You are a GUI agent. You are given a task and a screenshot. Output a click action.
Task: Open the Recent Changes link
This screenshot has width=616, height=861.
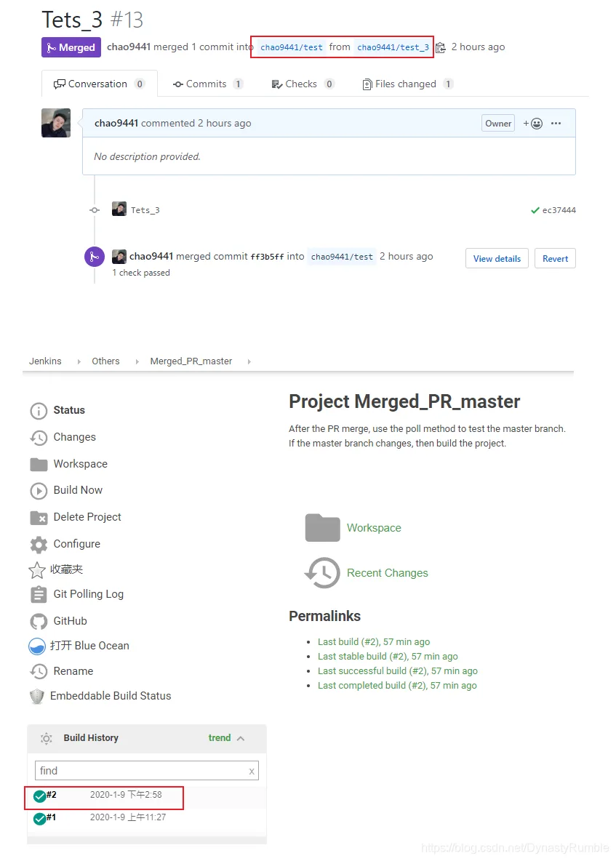coord(387,573)
